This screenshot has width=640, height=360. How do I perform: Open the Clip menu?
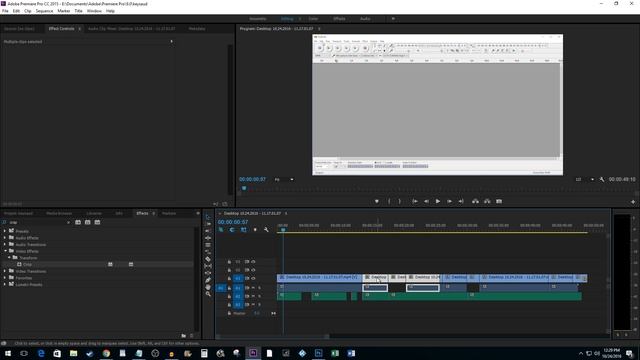tap(28, 11)
